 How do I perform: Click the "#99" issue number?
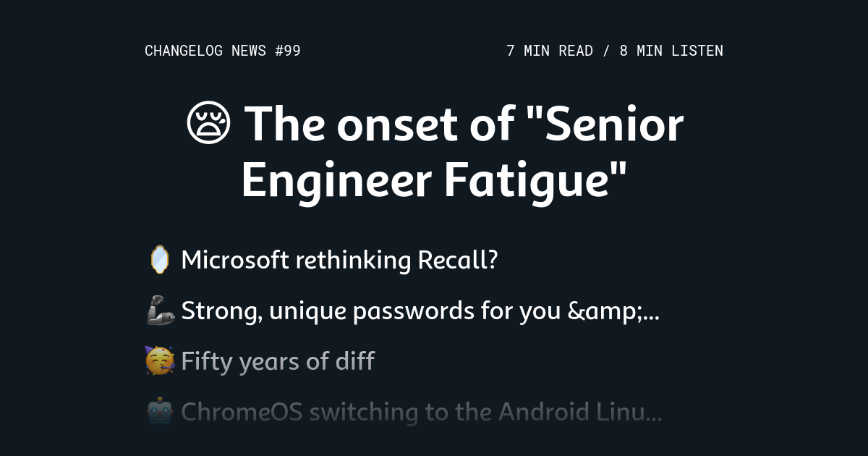click(x=288, y=51)
